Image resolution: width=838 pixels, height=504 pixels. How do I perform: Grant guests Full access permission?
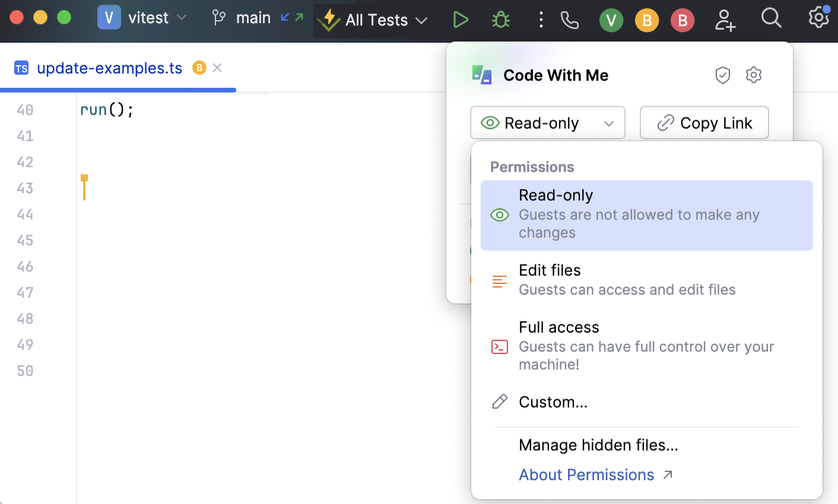tap(558, 327)
